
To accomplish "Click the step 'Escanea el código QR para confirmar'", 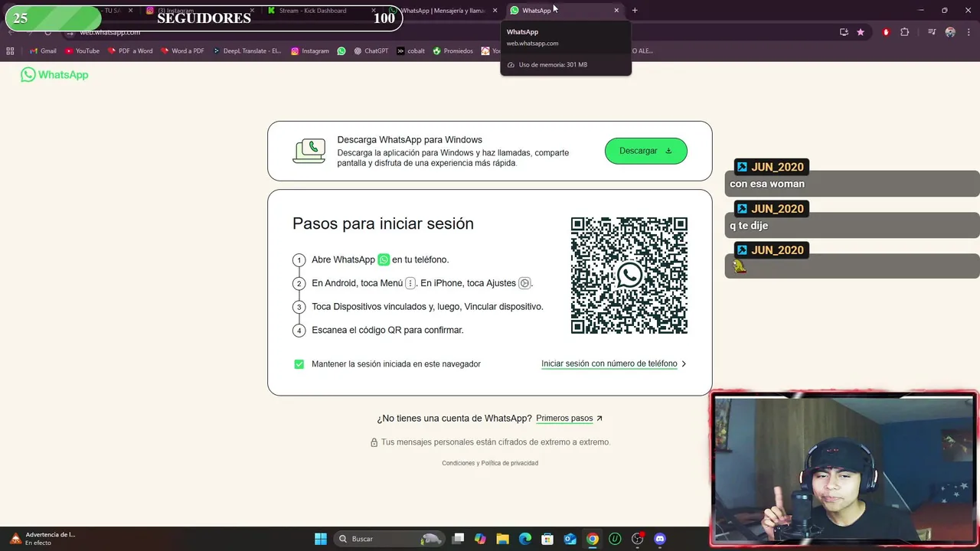I will (x=387, y=330).
